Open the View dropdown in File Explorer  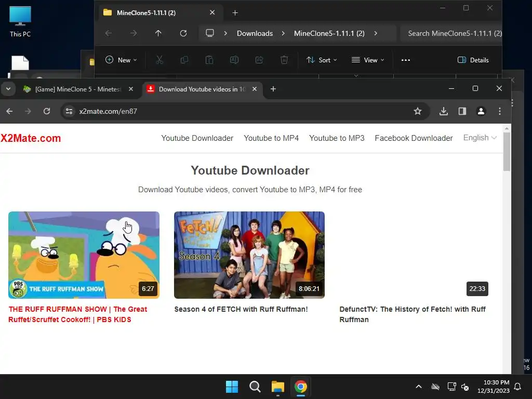click(x=368, y=60)
